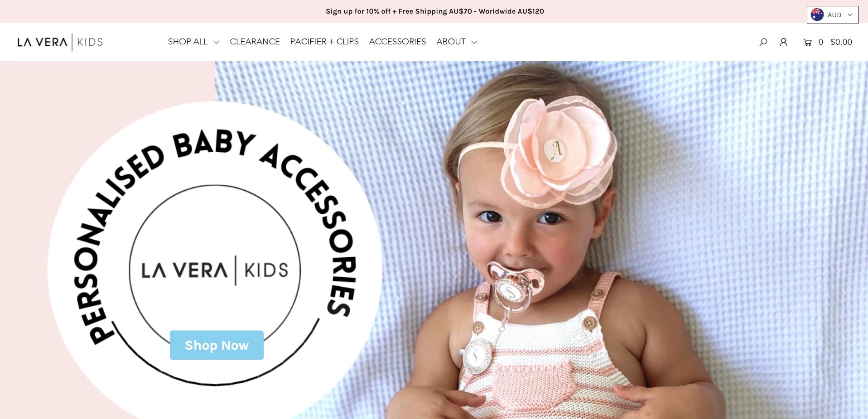Expand the Shop All menu chevron
Screen dimensions: 868x419
(x=216, y=42)
